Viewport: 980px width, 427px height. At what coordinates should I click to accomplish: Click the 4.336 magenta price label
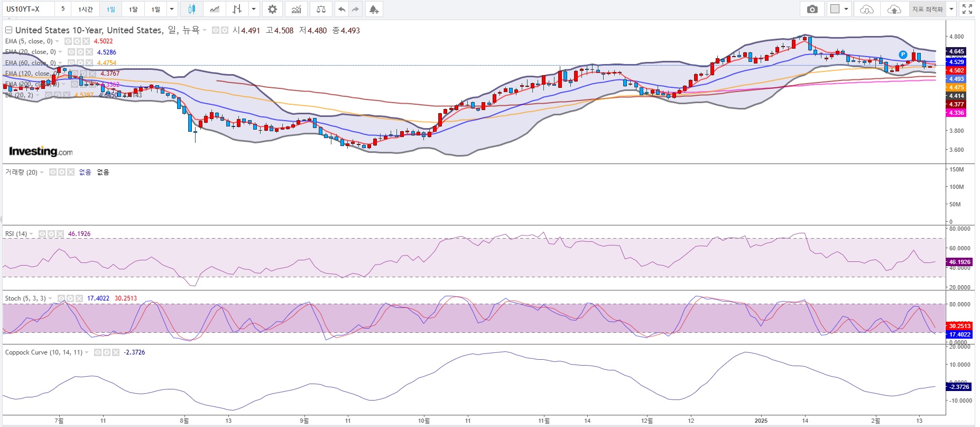coord(957,113)
